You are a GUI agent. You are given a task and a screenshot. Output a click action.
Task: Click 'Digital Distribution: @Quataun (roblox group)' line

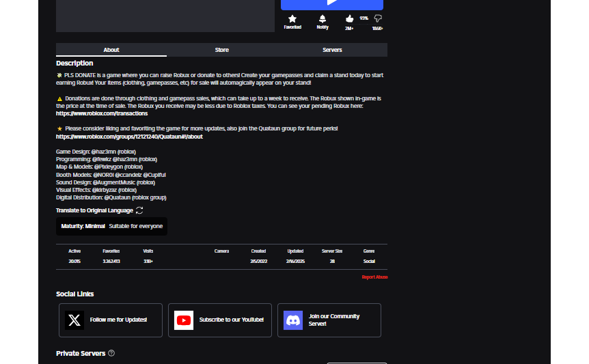111,197
